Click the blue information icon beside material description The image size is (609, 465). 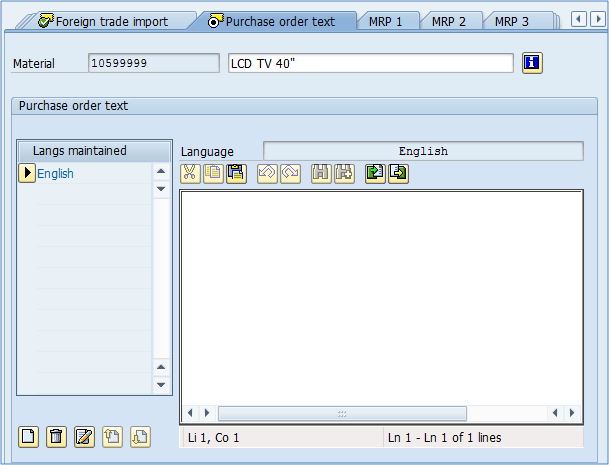(532, 63)
